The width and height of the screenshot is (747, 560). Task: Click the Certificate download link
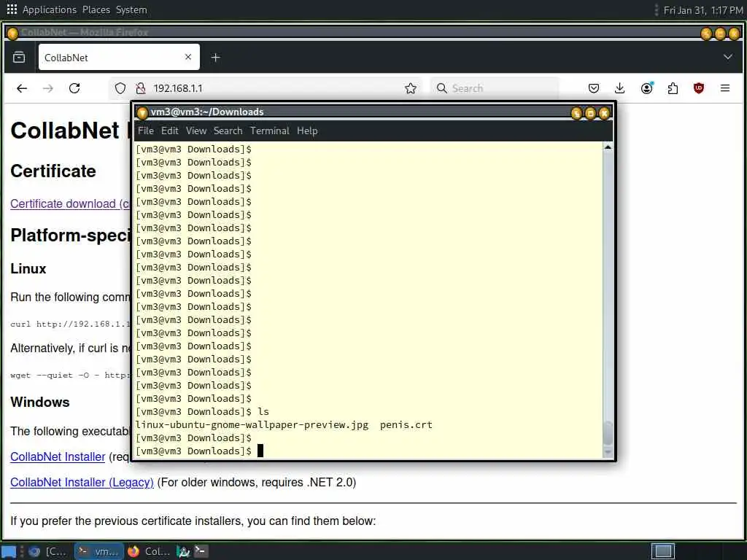coord(70,204)
